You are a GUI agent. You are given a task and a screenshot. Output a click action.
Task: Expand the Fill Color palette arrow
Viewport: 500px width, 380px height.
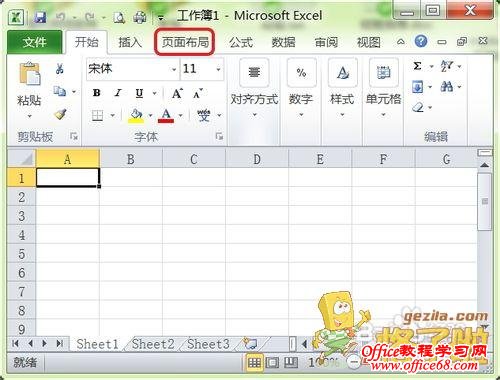coord(150,116)
